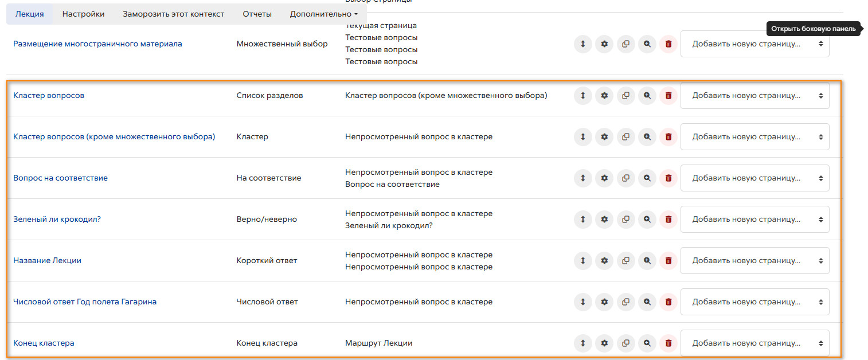This screenshot has height=360, width=868.
Task: Select Заморозить этот контекст tab
Action: coord(173,14)
